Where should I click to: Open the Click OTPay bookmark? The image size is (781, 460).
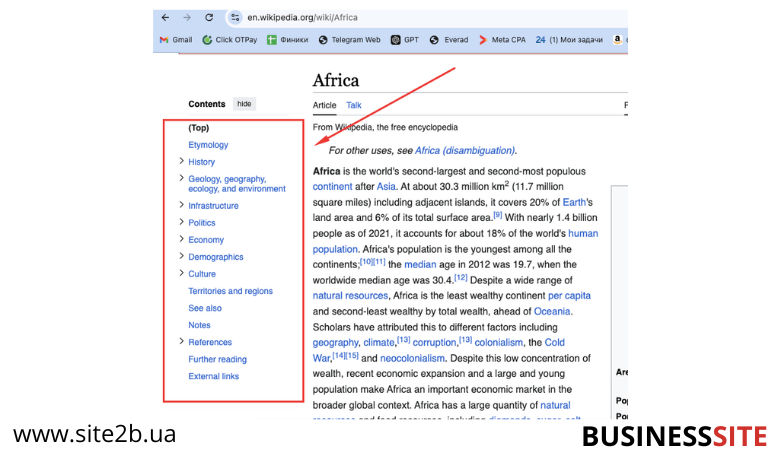(x=230, y=40)
